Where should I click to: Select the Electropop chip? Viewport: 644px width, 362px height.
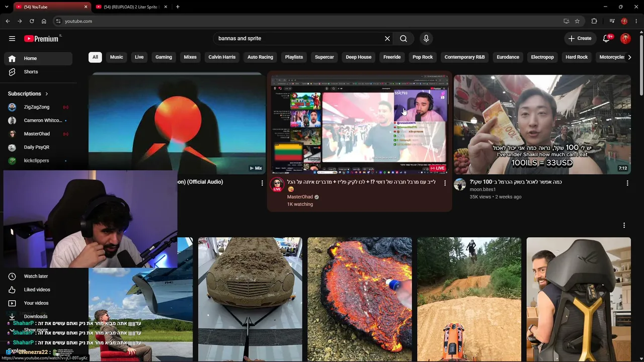pyautogui.click(x=542, y=57)
